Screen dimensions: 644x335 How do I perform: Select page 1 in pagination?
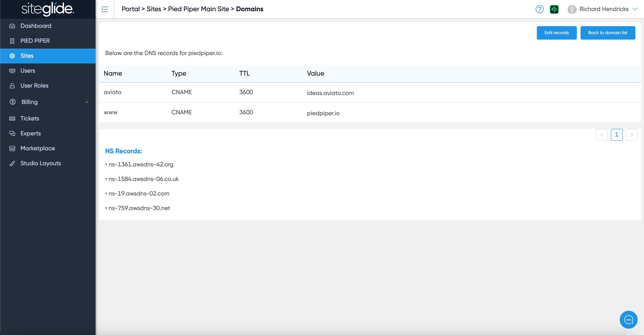617,135
